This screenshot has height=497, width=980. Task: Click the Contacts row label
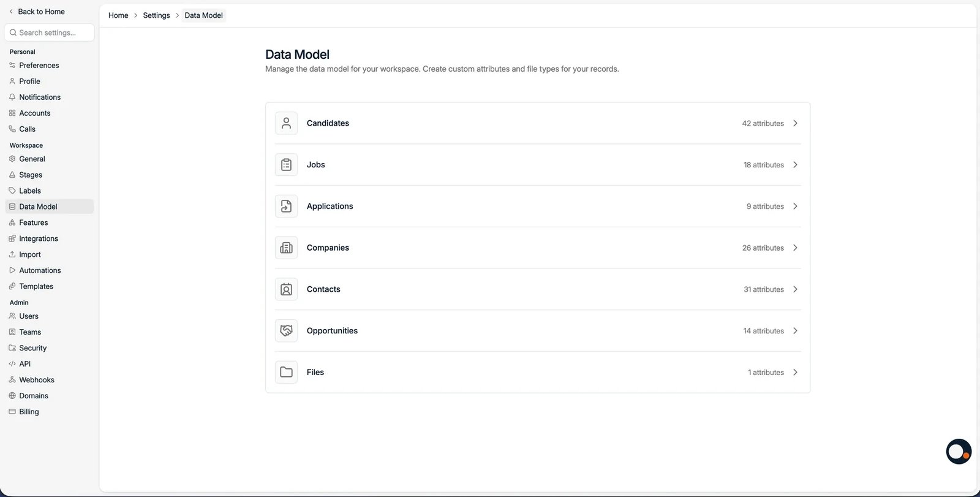[323, 289]
